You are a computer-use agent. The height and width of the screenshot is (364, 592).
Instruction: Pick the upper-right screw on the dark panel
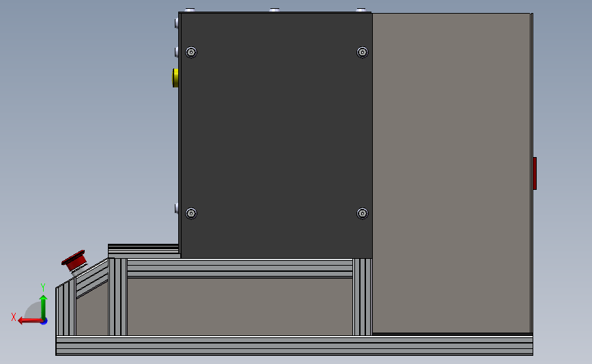(x=363, y=52)
